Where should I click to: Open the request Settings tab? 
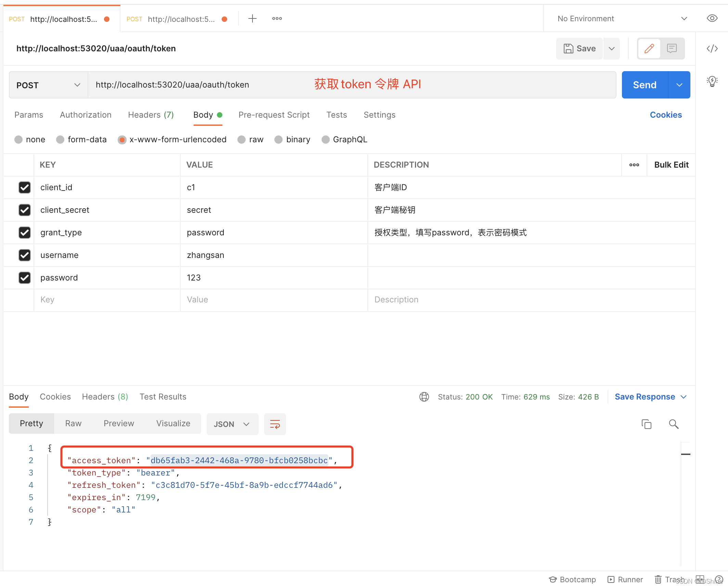379,115
